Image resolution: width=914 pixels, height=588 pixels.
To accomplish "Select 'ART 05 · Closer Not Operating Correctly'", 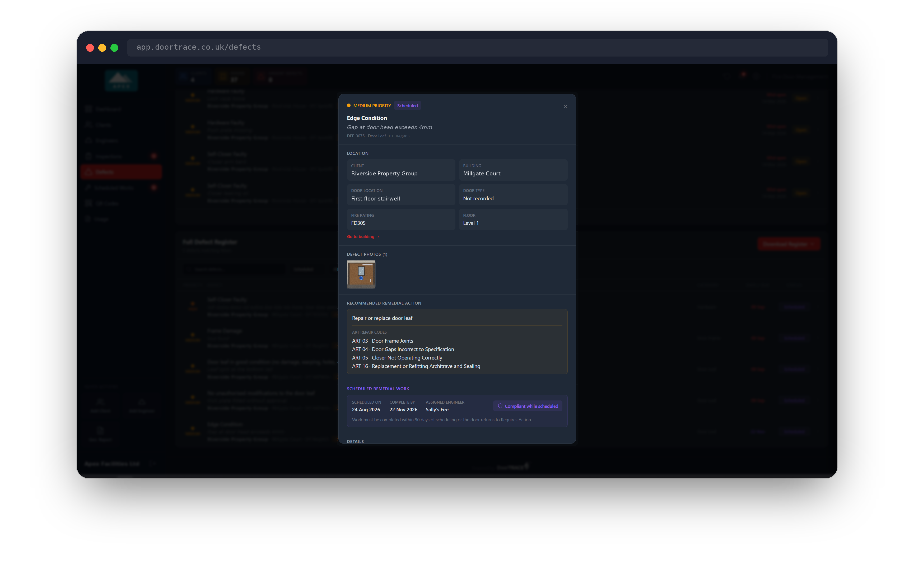I will (x=397, y=358).
